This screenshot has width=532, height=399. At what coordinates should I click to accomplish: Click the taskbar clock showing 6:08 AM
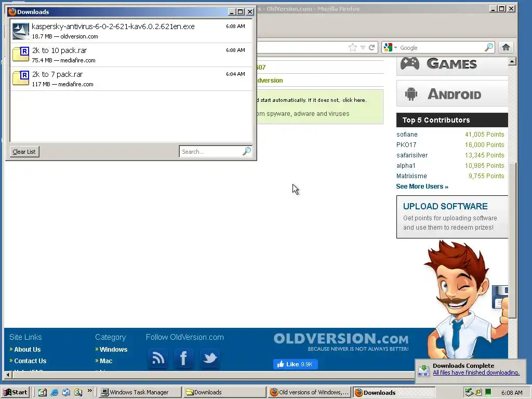tap(512, 393)
